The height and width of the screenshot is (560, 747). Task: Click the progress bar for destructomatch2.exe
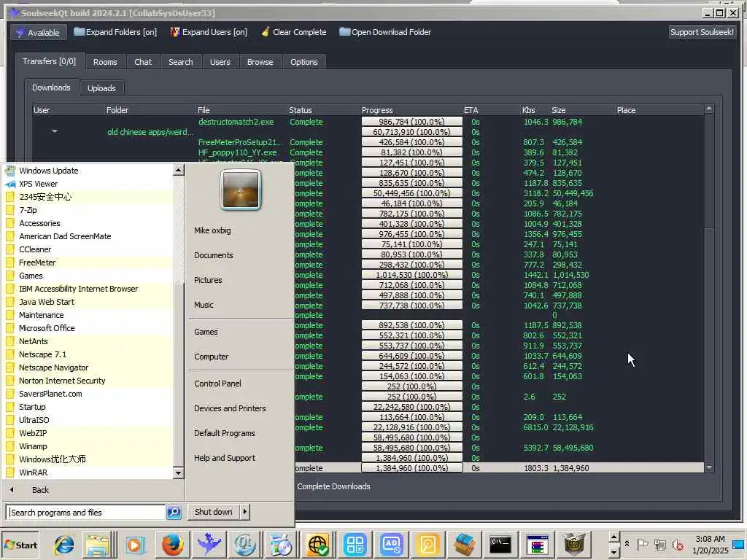411,122
